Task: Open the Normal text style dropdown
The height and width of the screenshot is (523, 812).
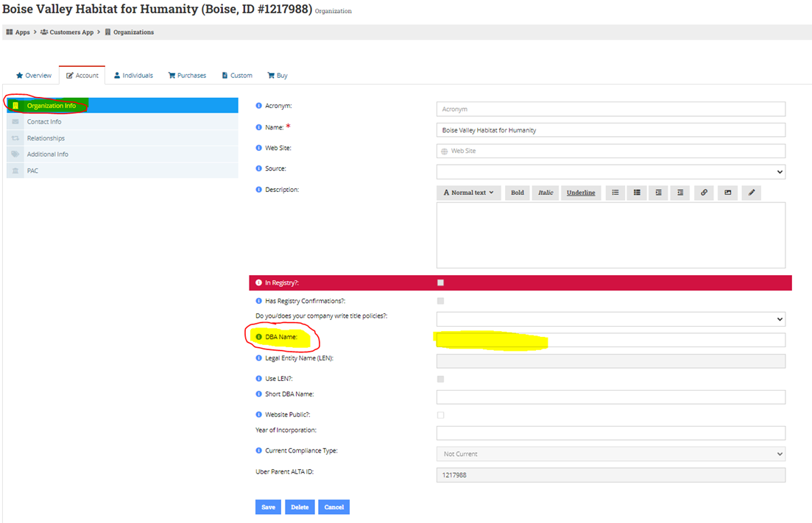Action: point(469,193)
